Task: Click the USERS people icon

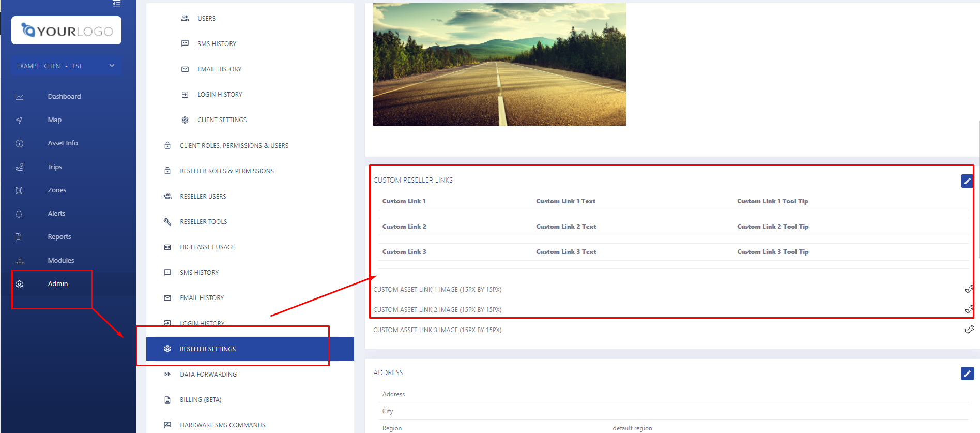Action: tap(185, 18)
